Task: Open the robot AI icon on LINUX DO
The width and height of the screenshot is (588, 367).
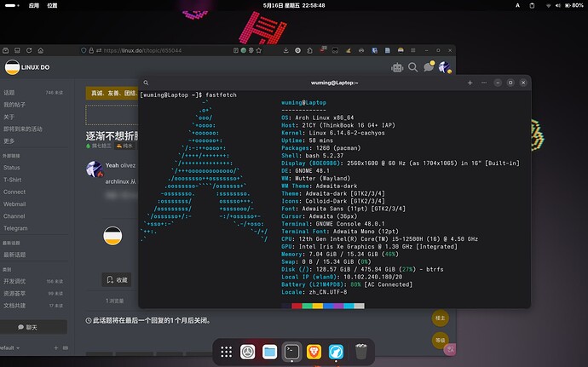Action: coord(397,67)
